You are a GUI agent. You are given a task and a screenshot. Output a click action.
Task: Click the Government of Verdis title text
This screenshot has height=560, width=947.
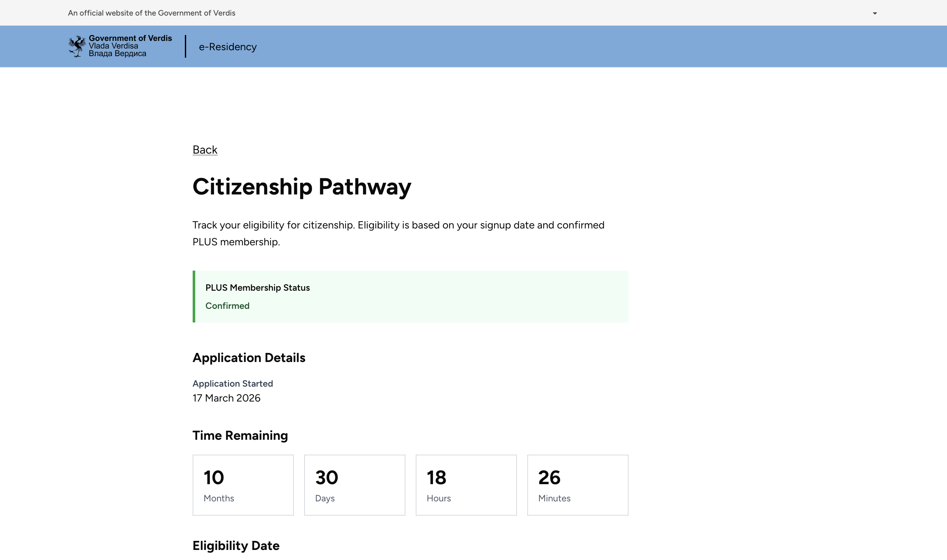[x=130, y=38]
